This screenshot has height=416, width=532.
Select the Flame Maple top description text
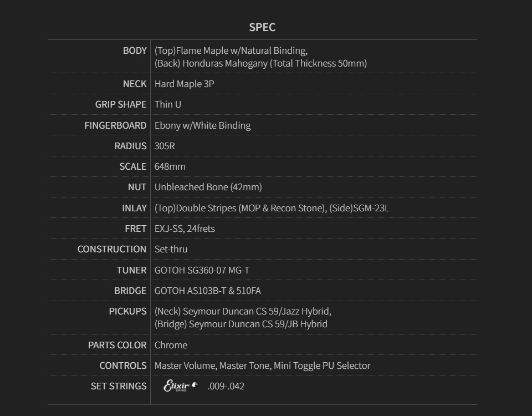[x=231, y=50]
